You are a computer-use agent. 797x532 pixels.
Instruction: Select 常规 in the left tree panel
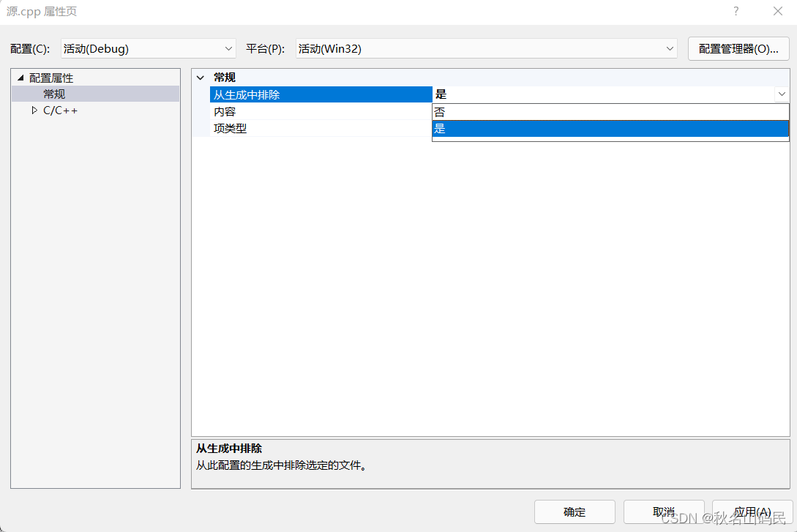[53, 94]
